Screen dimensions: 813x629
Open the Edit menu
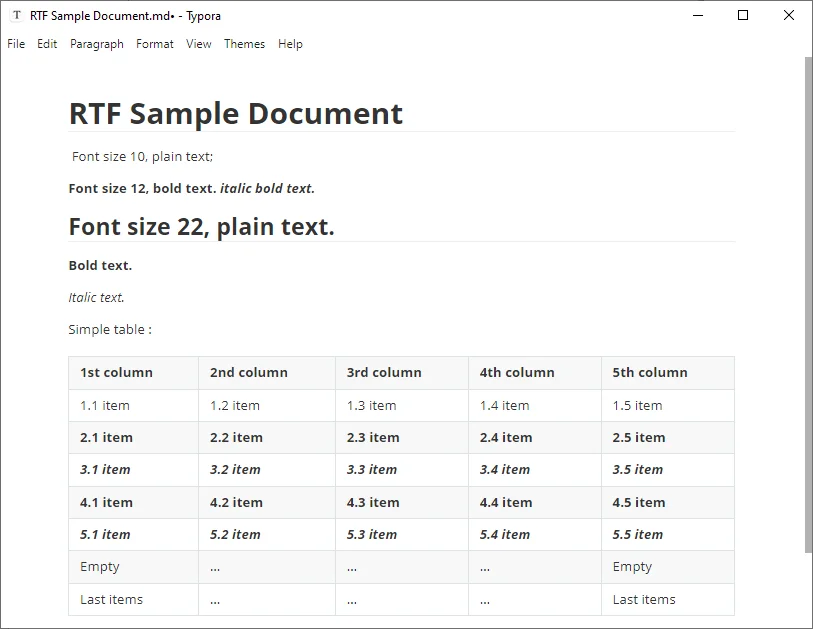[x=46, y=44]
